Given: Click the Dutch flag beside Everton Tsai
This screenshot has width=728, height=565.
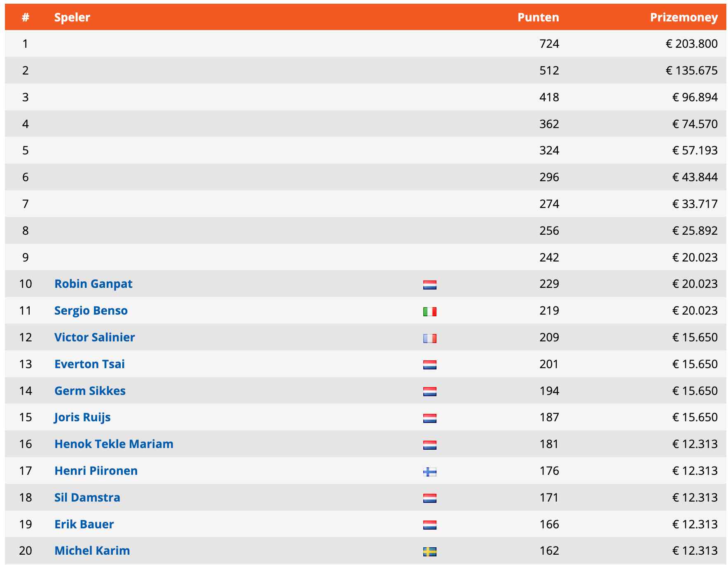Looking at the screenshot, I should (429, 365).
